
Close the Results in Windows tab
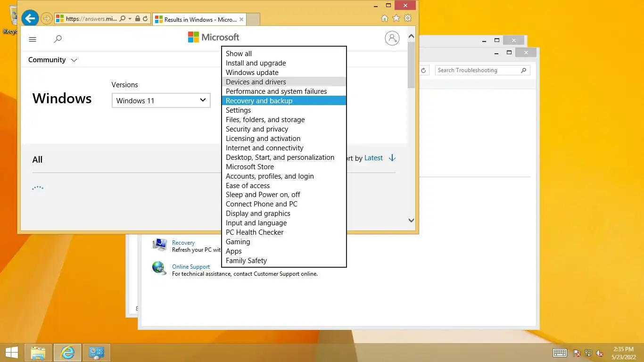(241, 19)
